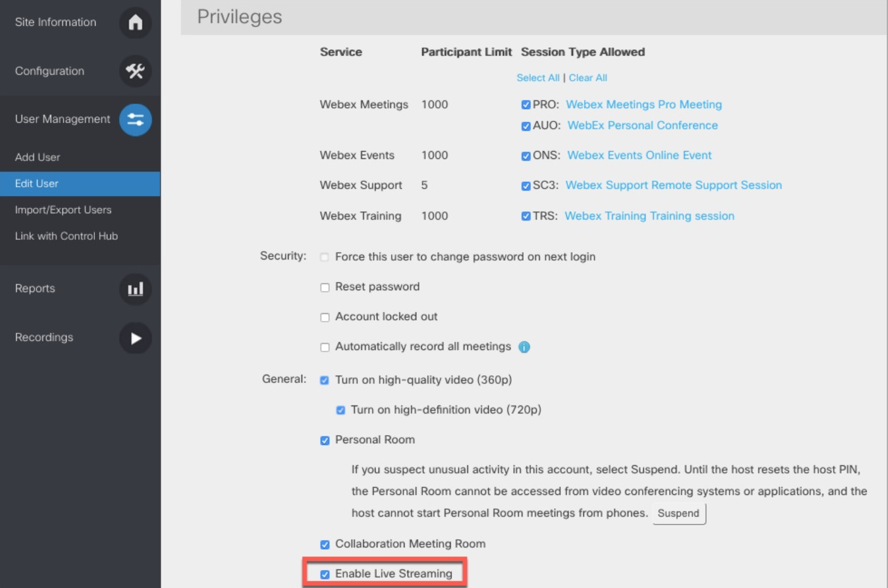888x588 pixels.
Task: Click the Recordings play icon
Action: [x=135, y=338]
